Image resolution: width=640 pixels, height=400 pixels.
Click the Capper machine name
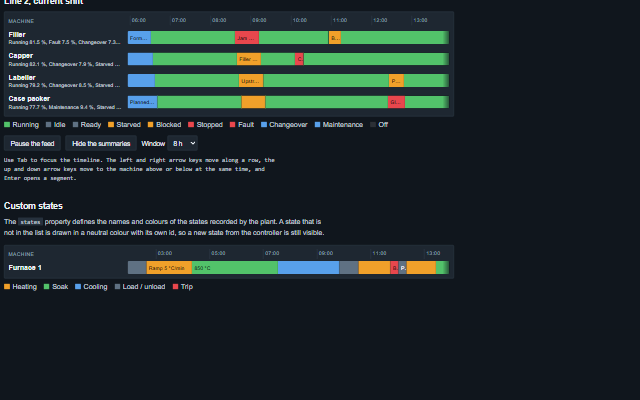pos(21,56)
